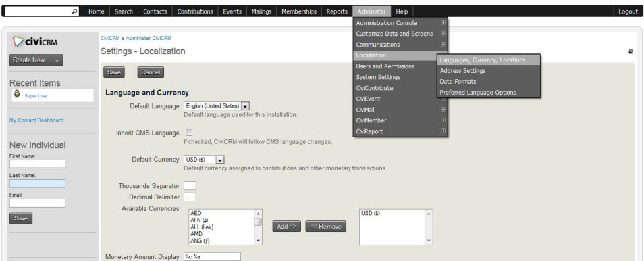Click the Thousands Separator field
The width and height of the screenshot is (644, 261).
(x=190, y=186)
